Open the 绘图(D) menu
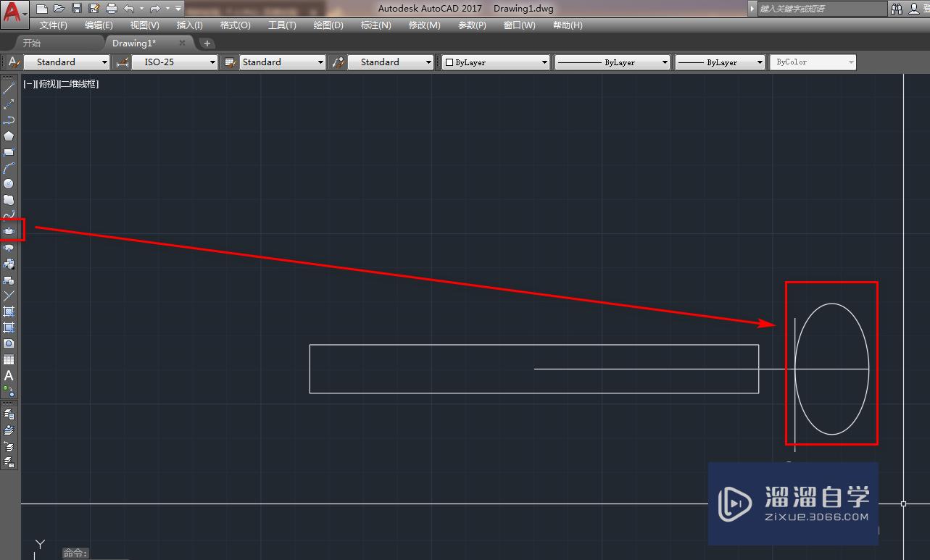Screen dimensions: 930x560 328,25
